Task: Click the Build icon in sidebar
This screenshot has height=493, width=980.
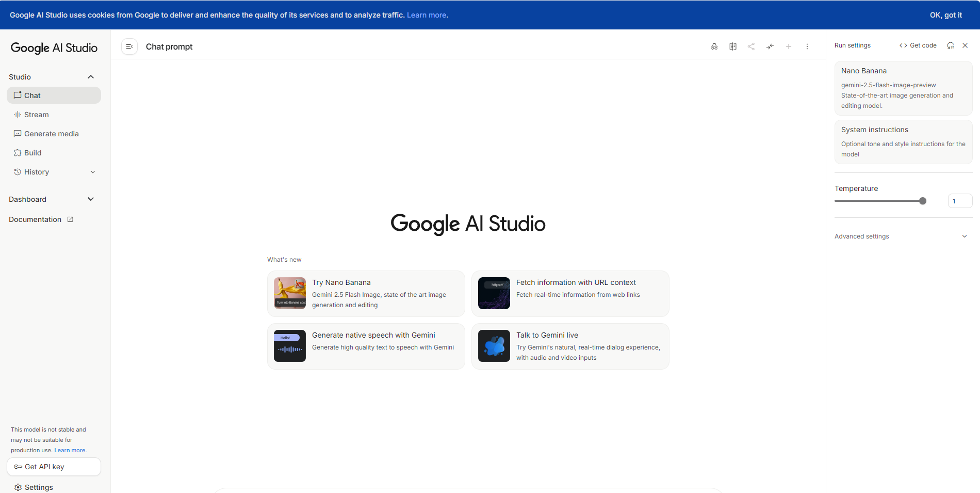Action: (x=18, y=153)
